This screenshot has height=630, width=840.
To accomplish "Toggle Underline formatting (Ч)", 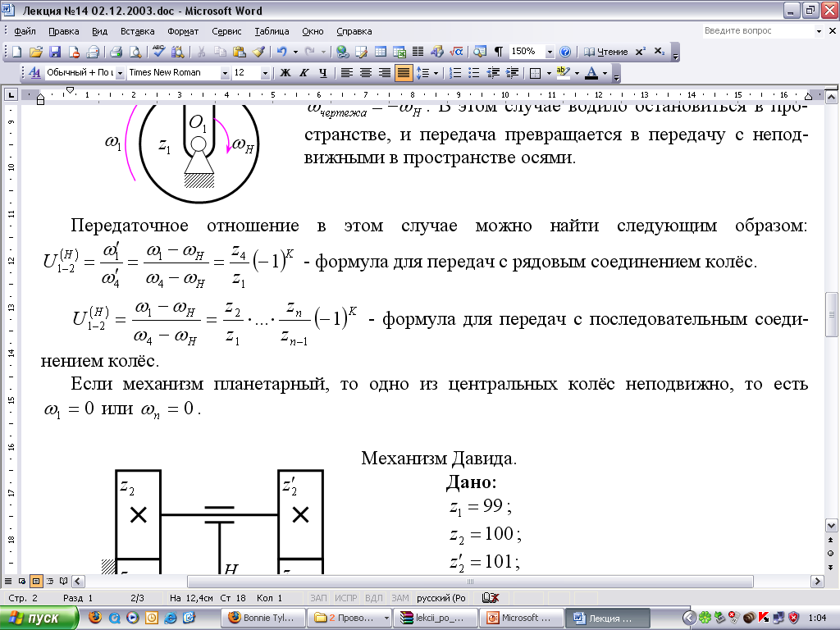I will pyautogui.click(x=322, y=73).
